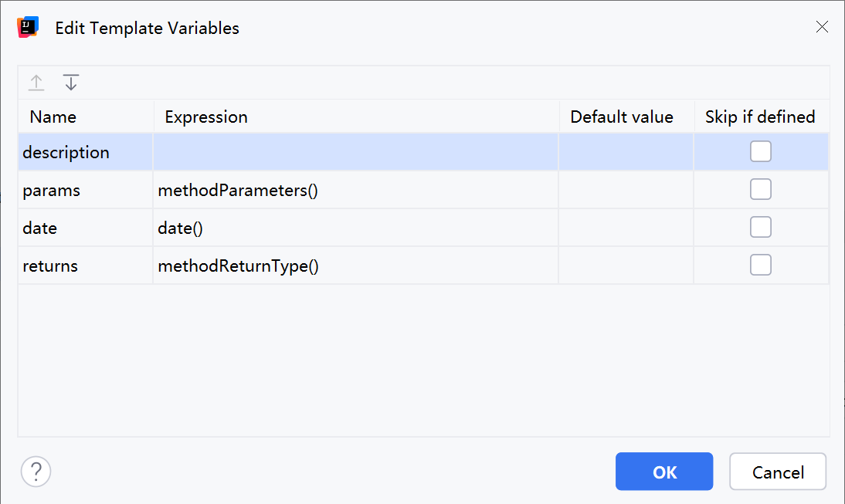Enable Skip if defined for description
Screen dimensions: 845x504
click(x=761, y=152)
